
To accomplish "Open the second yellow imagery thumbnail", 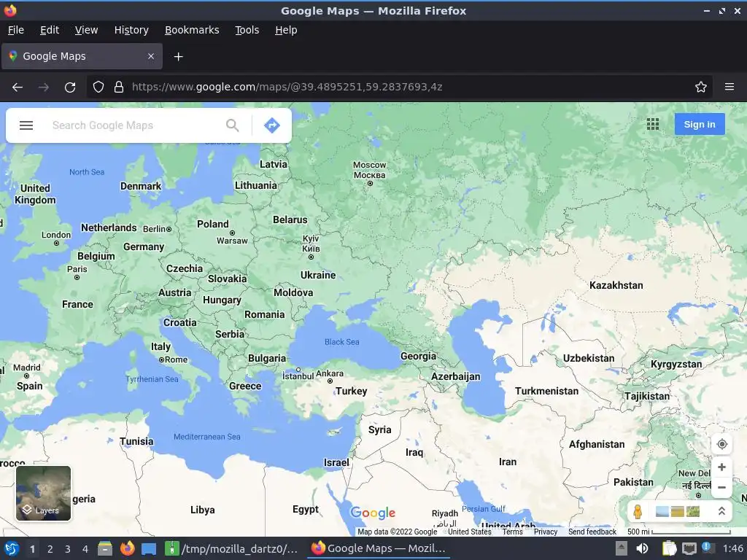I will (677, 511).
